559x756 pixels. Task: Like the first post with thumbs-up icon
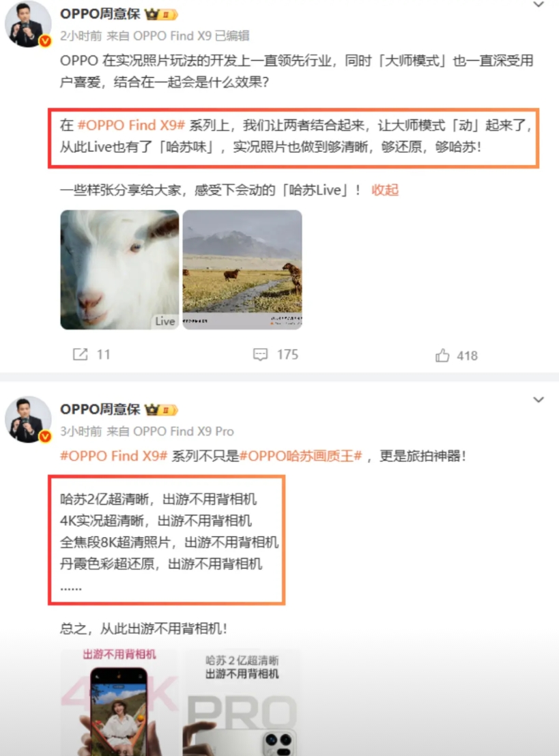[x=442, y=355]
